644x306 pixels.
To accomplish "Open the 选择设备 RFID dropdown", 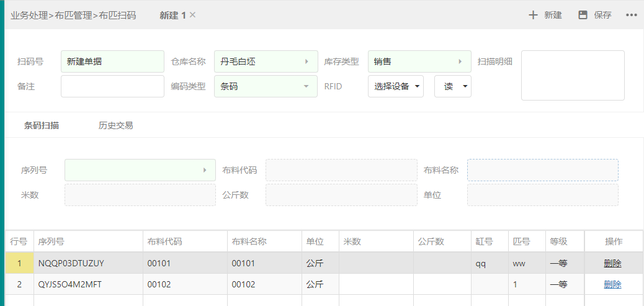I will tap(417, 86).
